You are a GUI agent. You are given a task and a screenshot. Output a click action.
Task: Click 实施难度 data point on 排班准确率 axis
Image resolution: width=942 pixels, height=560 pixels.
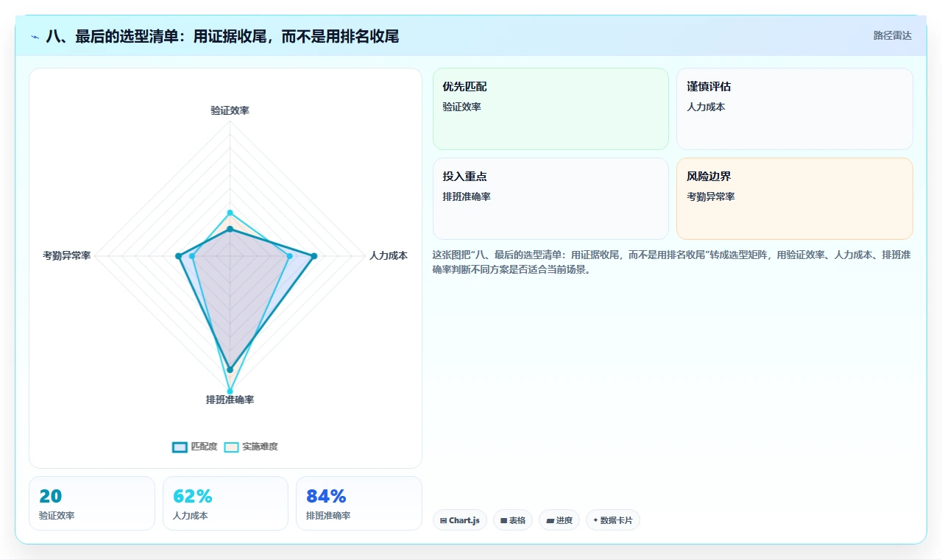pyautogui.click(x=230, y=391)
